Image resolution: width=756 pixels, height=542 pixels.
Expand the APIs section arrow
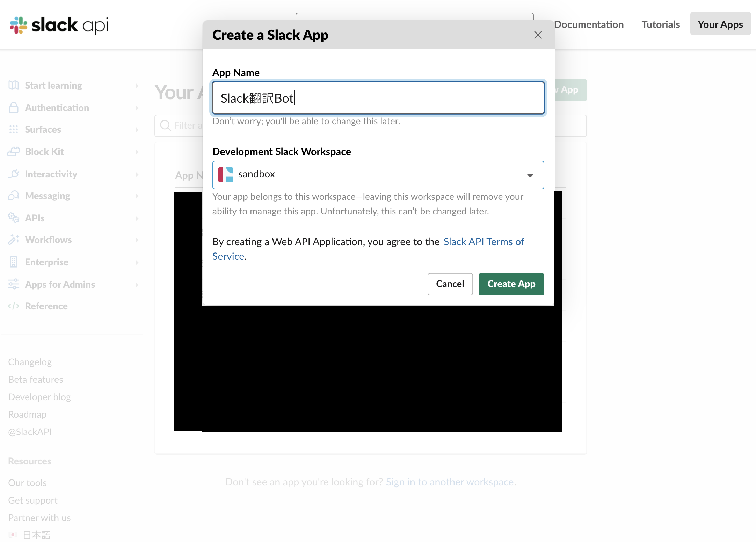tap(137, 218)
